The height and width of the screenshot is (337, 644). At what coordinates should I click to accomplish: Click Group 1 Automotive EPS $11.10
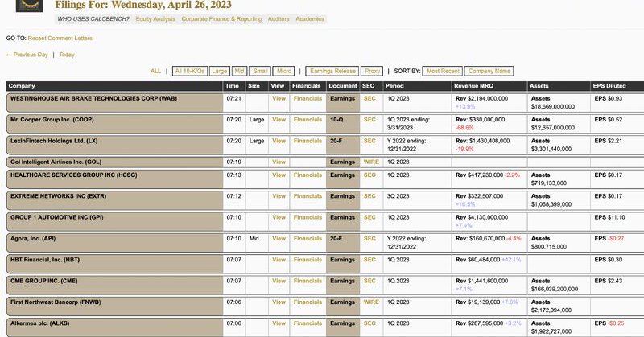[617, 217]
